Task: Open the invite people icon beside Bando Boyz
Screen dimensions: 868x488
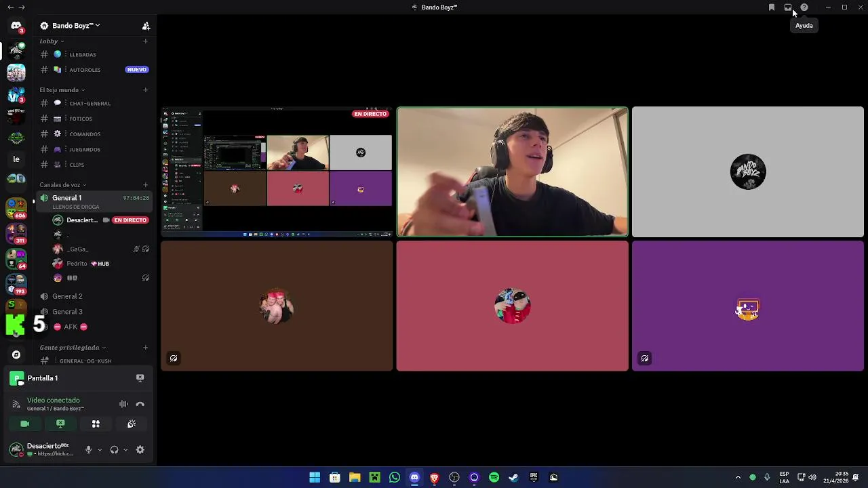Action: [x=146, y=26]
